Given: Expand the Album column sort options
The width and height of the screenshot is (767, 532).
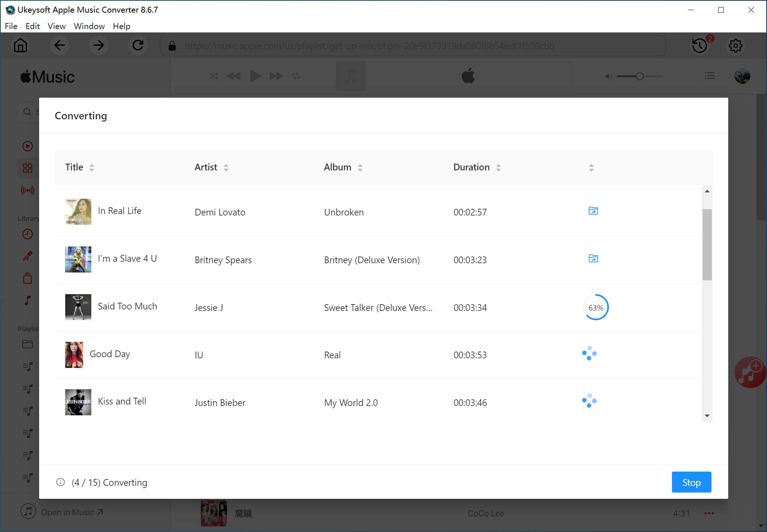Looking at the screenshot, I should [x=360, y=168].
